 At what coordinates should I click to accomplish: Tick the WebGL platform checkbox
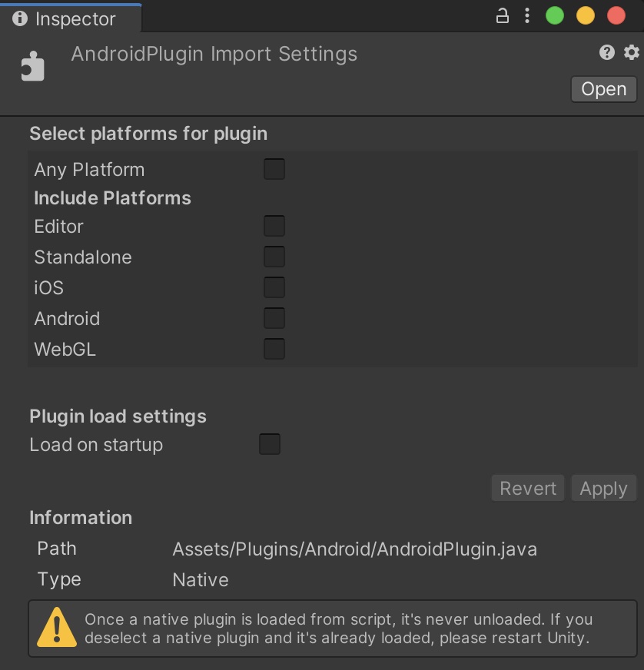pos(274,349)
